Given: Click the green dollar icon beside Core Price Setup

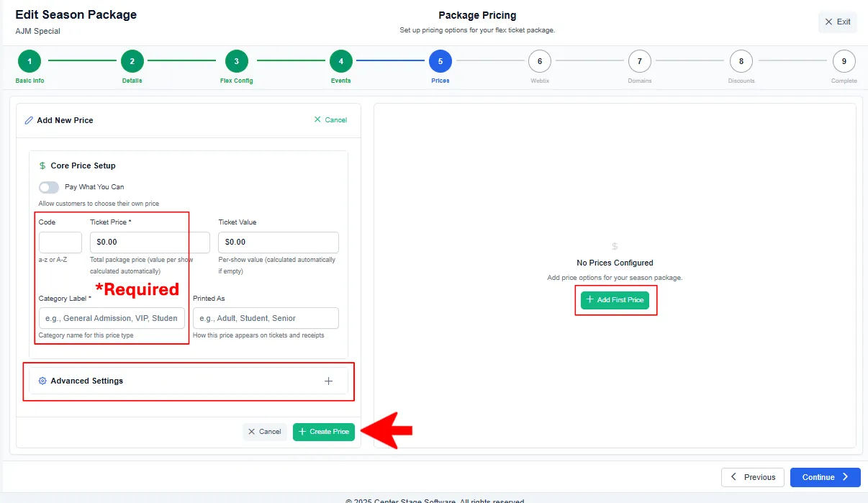Looking at the screenshot, I should [x=42, y=166].
